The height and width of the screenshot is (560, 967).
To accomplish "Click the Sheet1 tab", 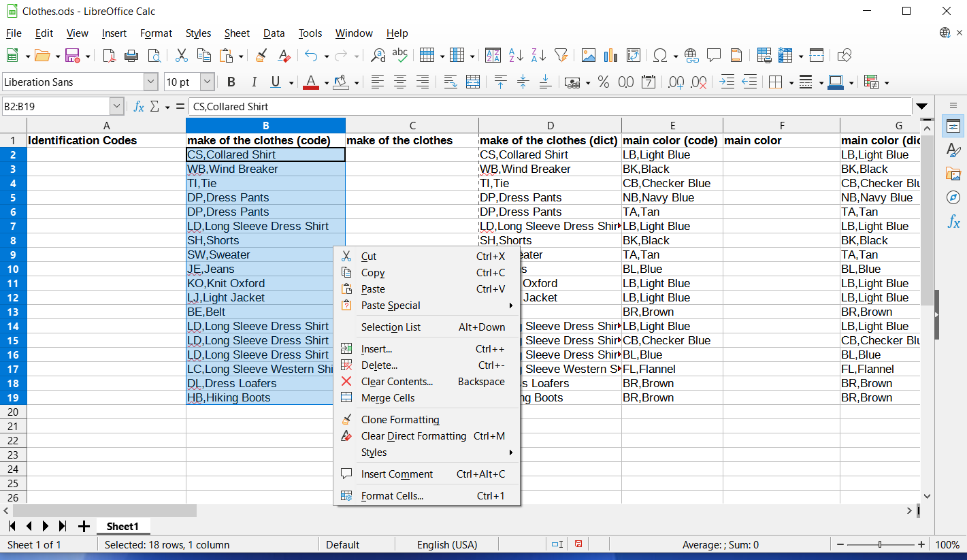I will [122, 526].
